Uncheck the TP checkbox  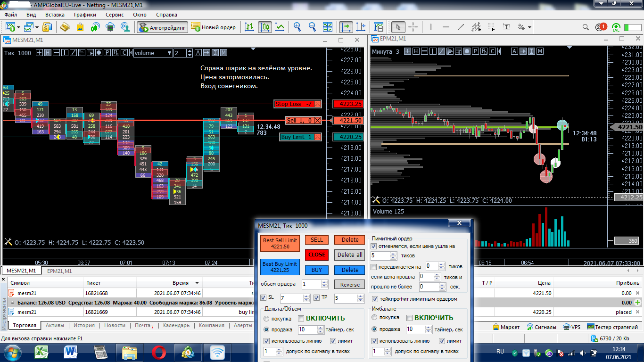[317, 297]
